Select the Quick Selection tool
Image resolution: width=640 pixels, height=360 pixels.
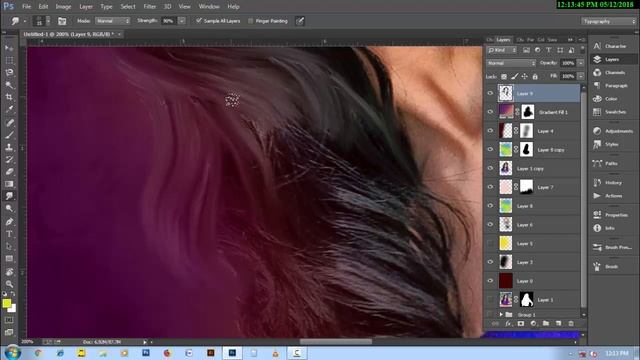coord(9,85)
